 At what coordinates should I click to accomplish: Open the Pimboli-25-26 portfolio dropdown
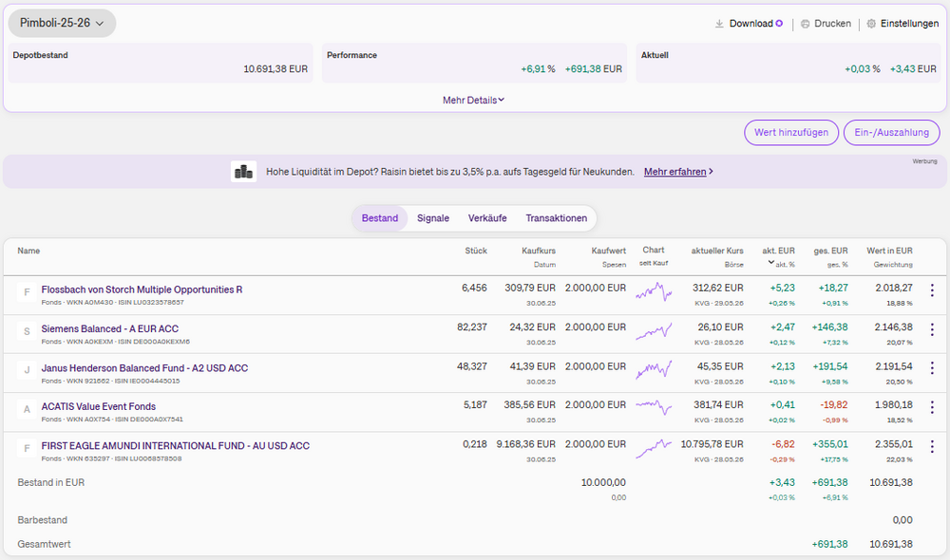[62, 23]
